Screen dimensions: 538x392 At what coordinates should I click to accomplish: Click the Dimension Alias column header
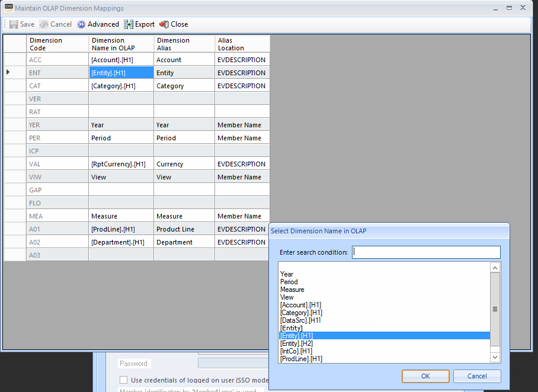coord(184,44)
